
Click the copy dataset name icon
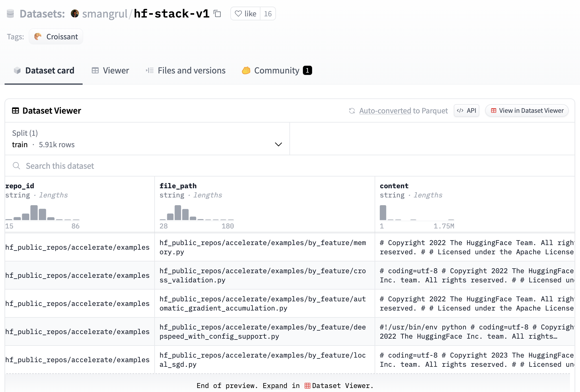[x=217, y=14]
